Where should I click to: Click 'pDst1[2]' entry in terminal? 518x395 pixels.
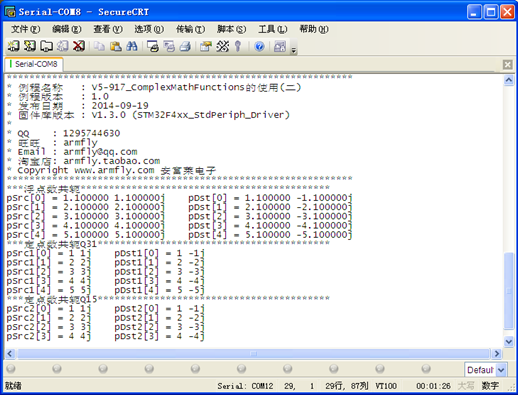[159, 272]
